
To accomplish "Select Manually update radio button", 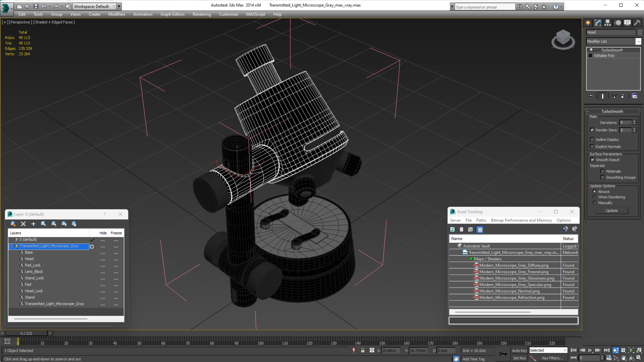I will pyautogui.click(x=594, y=203).
